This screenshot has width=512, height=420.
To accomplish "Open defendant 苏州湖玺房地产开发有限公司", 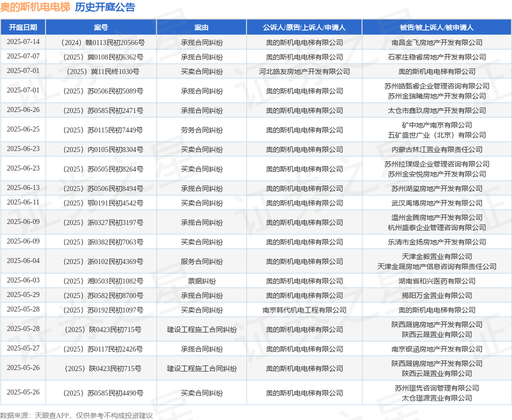I will coord(437,188).
